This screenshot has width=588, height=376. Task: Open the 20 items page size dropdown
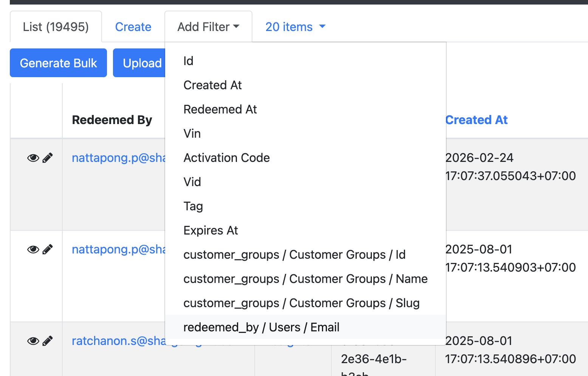point(295,27)
